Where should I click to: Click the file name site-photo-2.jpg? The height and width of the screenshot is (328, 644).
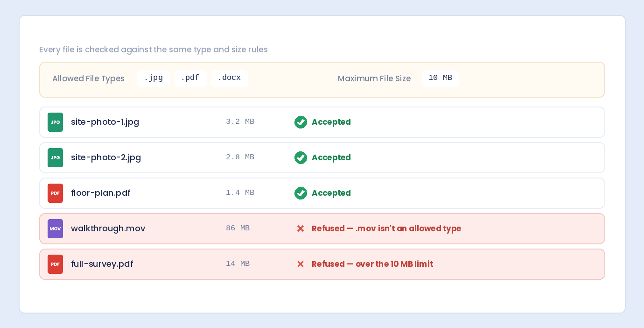coord(106,157)
